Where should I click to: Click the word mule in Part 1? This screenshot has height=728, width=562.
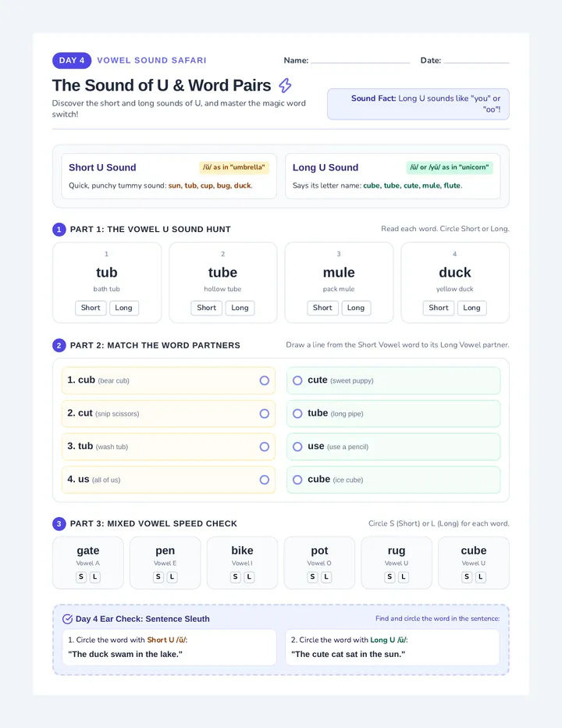coord(339,273)
